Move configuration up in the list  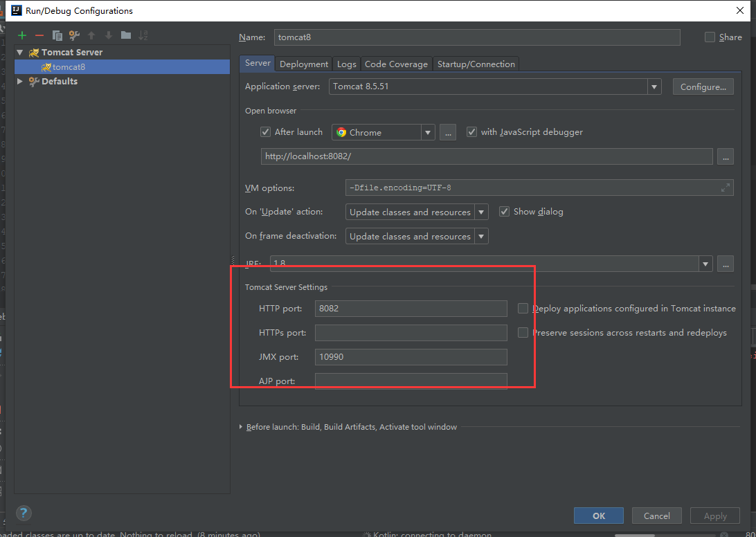pyautogui.click(x=92, y=35)
